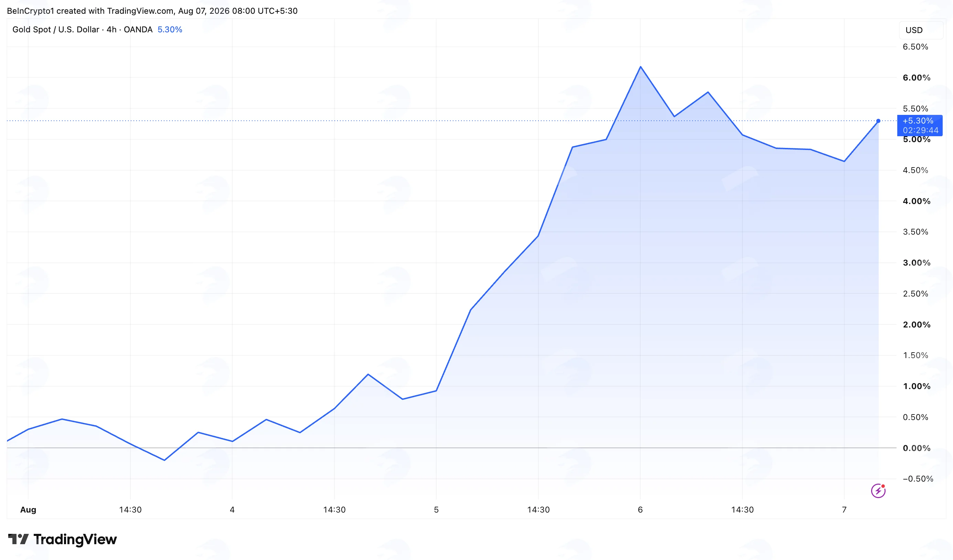Select the date 5 axis label
Image resolution: width=953 pixels, height=560 pixels.
(x=436, y=510)
